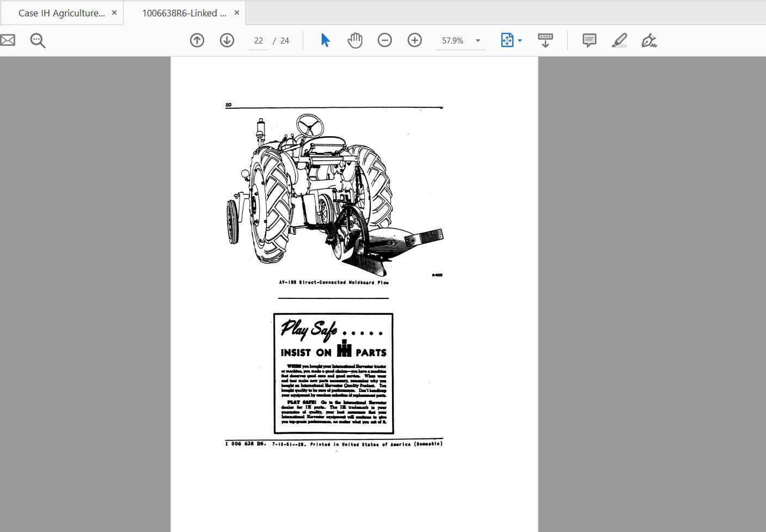Switch to the 1006638R6-Linked tab
The height and width of the screenshot is (532, 766).
[184, 13]
